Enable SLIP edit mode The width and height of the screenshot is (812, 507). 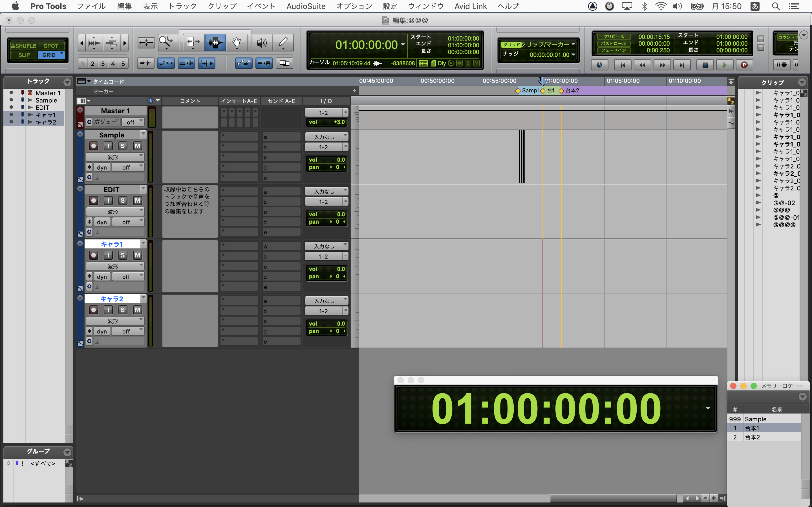(x=24, y=55)
